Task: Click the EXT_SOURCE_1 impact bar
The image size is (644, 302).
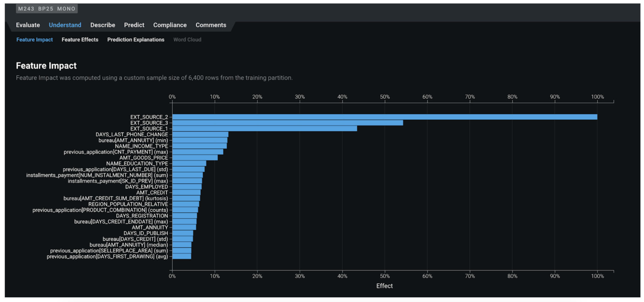Action: point(264,129)
